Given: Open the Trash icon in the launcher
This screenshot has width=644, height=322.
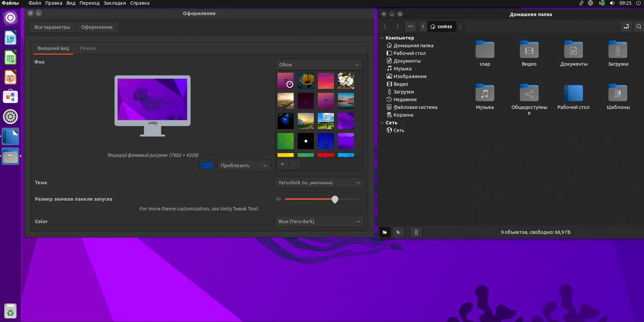Looking at the screenshot, I should point(10,311).
